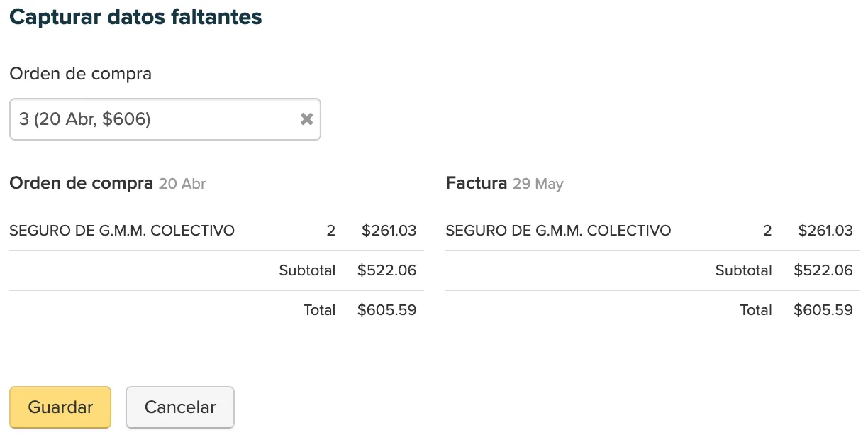Click the 20 Abr date next to Orden de compra

[x=182, y=183]
